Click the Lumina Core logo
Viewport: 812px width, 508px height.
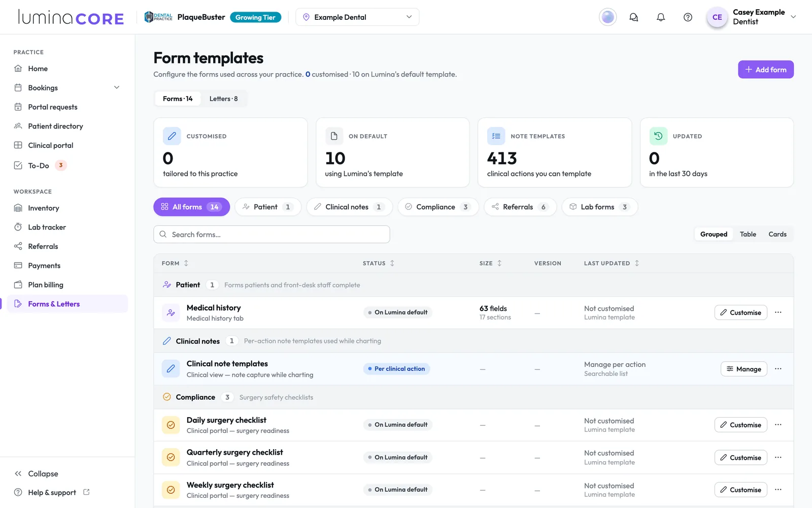click(71, 18)
